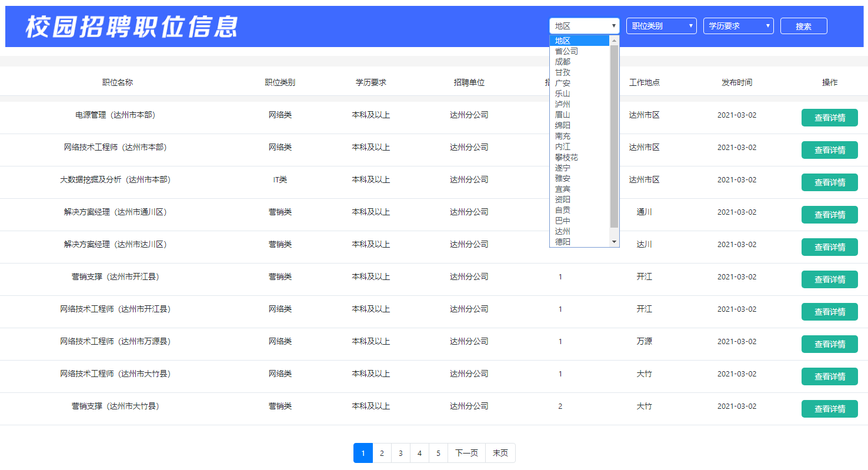868x470 pixels.
Task: Click the region list scroll-up arrow
Action: tap(615, 41)
